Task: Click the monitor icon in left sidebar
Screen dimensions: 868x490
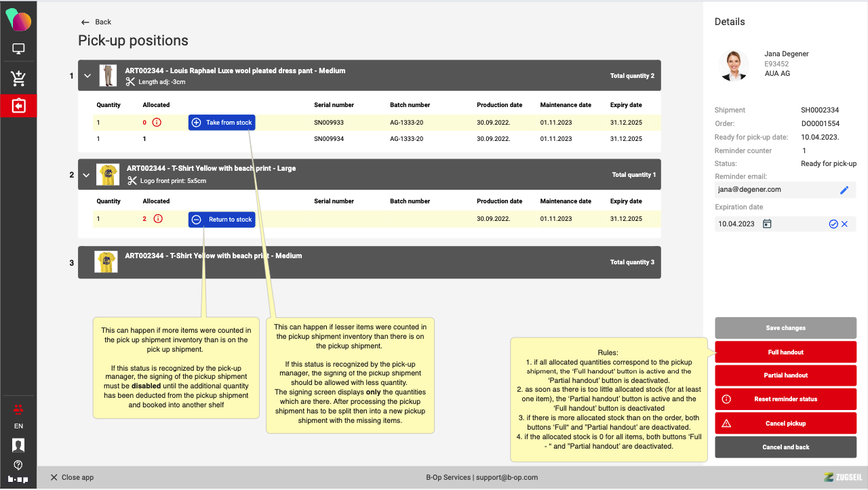Action: coord(18,49)
